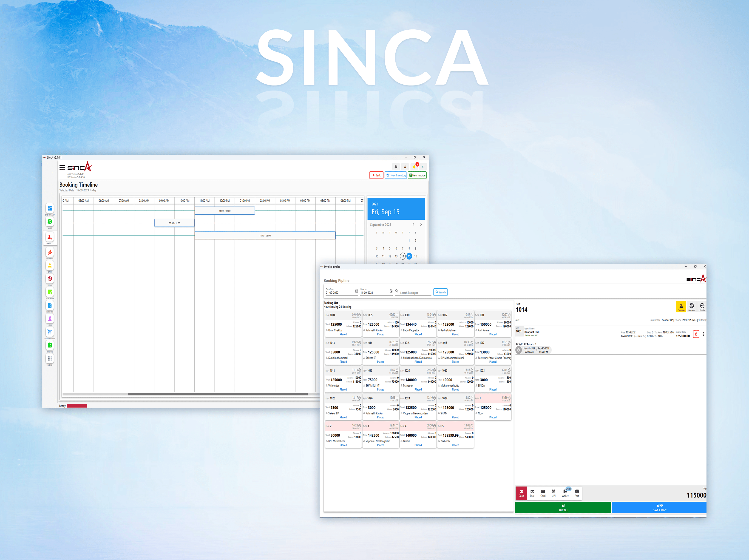Select Card payment method
This screenshot has width=749, height=560.
click(543, 493)
